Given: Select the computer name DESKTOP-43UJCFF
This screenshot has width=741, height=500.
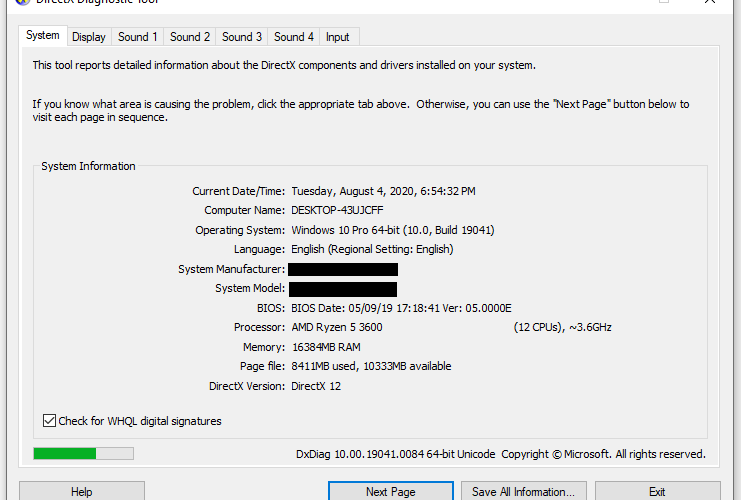Looking at the screenshot, I should (x=337, y=210).
